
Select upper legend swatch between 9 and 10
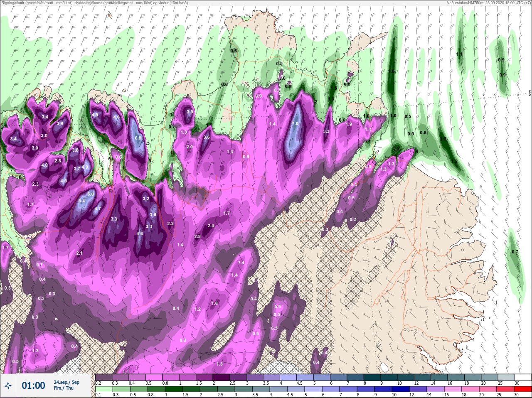[x=389, y=377]
